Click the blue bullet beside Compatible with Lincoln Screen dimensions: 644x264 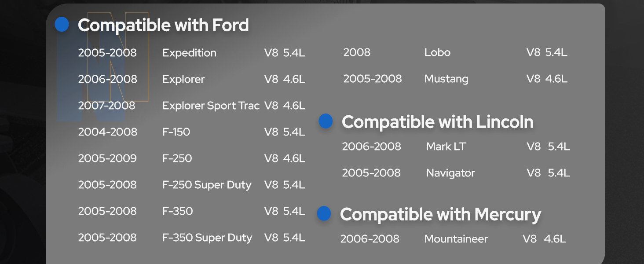point(326,121)
